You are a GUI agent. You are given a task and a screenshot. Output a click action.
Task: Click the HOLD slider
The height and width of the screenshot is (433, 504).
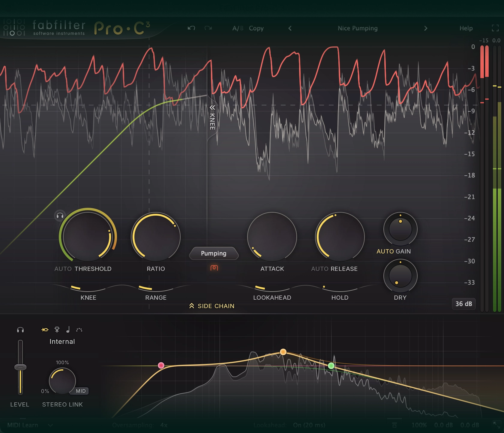pos(340,288)
